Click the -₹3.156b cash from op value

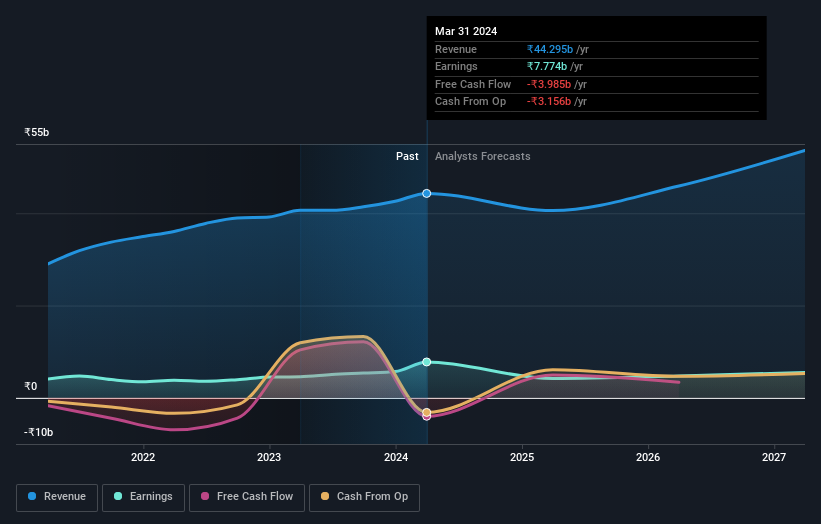coord(549,102)
